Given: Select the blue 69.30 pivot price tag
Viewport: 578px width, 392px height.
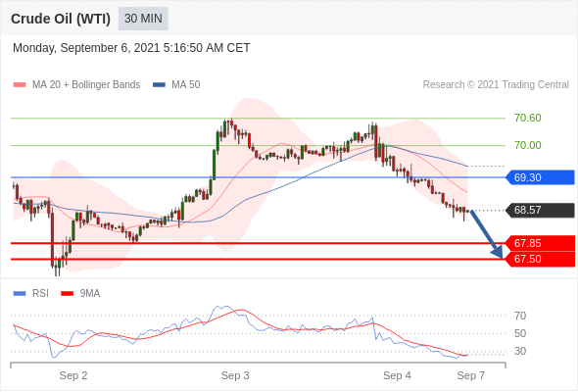Looking at the screenshot, I should 540,177.
